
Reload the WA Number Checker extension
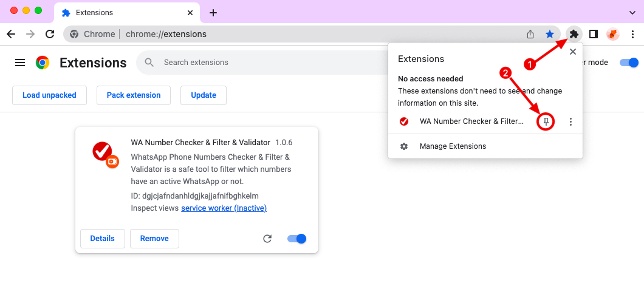(267, 239)
